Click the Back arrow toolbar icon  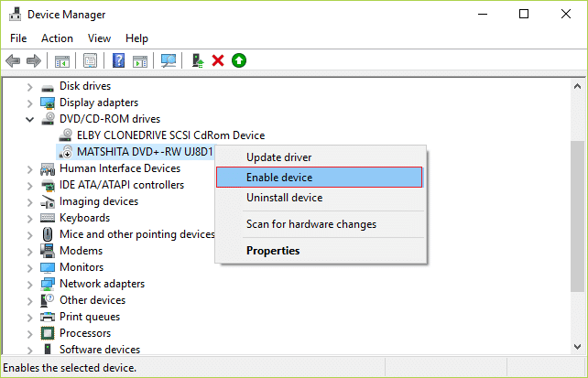(x=12, y=60)
